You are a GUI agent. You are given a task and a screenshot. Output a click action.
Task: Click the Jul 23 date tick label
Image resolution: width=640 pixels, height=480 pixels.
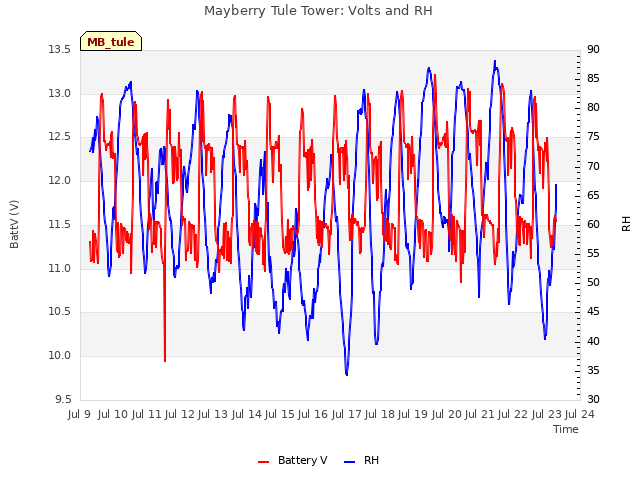(x=547, y=414)
